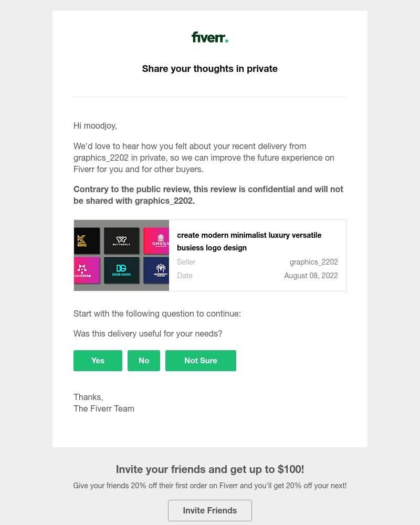The image size is (420, 525).
Task: Click the seller name graphics_2202
Action: click(x=313, y=261)
